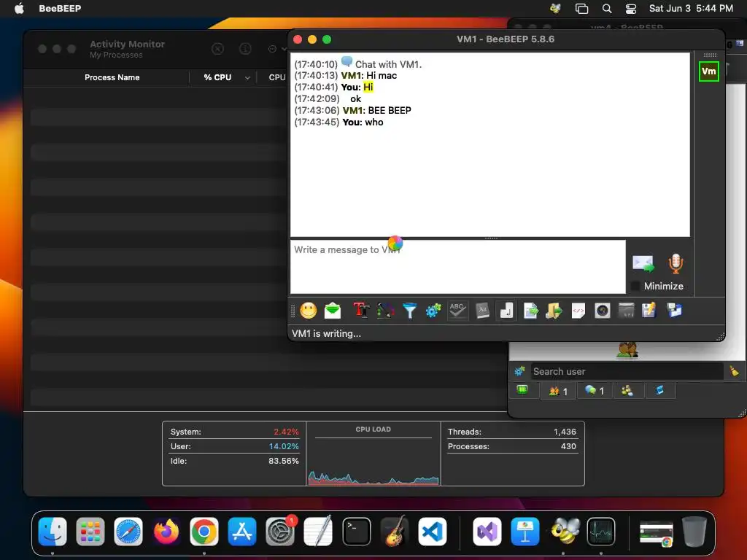Click the orange microphone voice message icon
Screen dimensions: 747x560
pyautogui.click(x=676, y=264)
